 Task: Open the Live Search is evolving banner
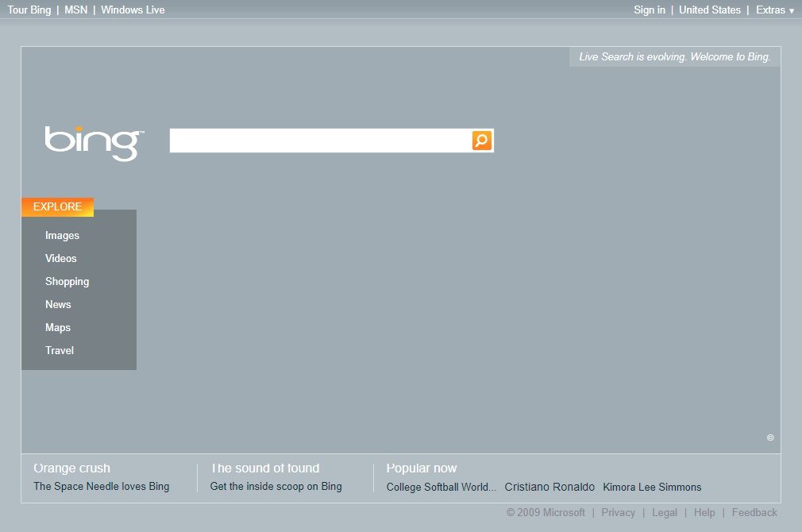pyautogui.click(x=675, y=57)
